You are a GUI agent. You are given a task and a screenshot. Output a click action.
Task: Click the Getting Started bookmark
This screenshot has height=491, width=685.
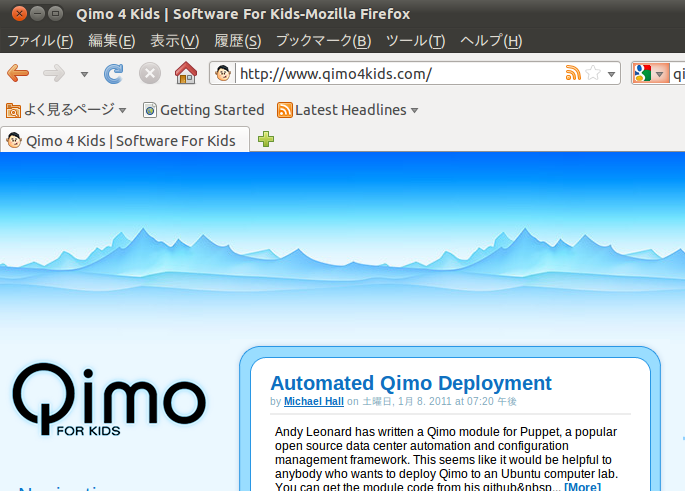(x=204, y=110)
